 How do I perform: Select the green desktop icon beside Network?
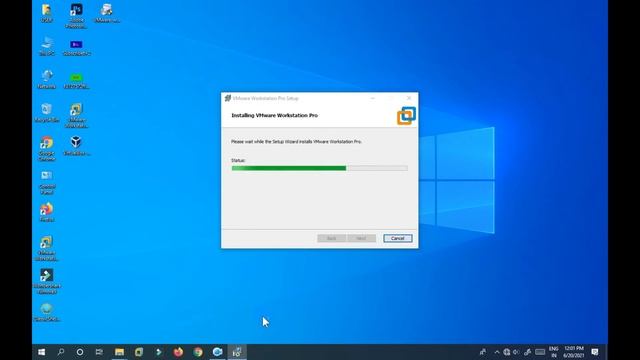(76, 80)
